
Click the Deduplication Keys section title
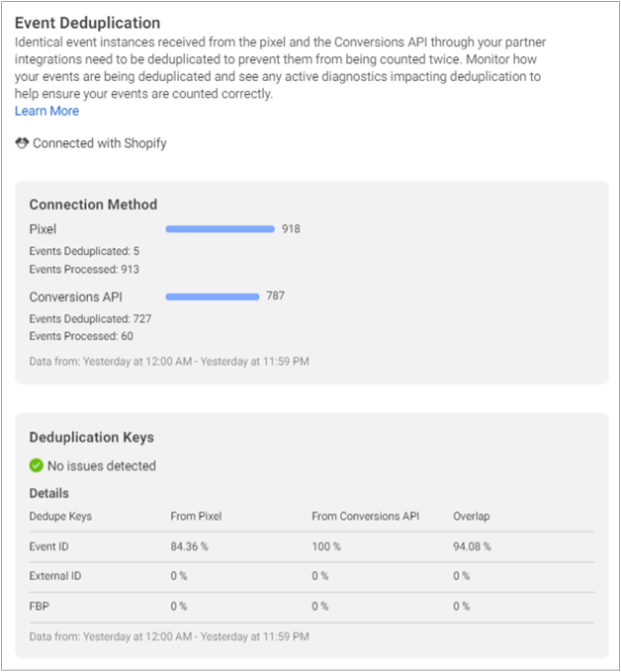point(91,437)
